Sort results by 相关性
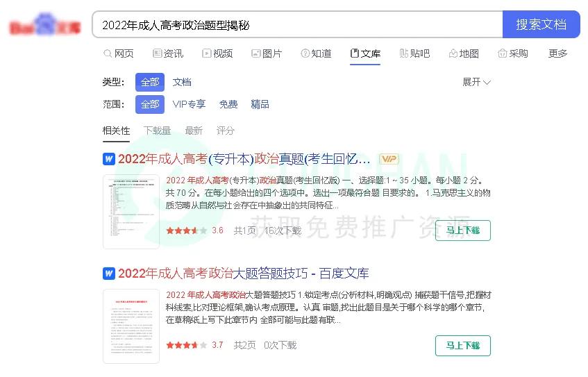The image size is (588, 377). (x=116, y=131)
